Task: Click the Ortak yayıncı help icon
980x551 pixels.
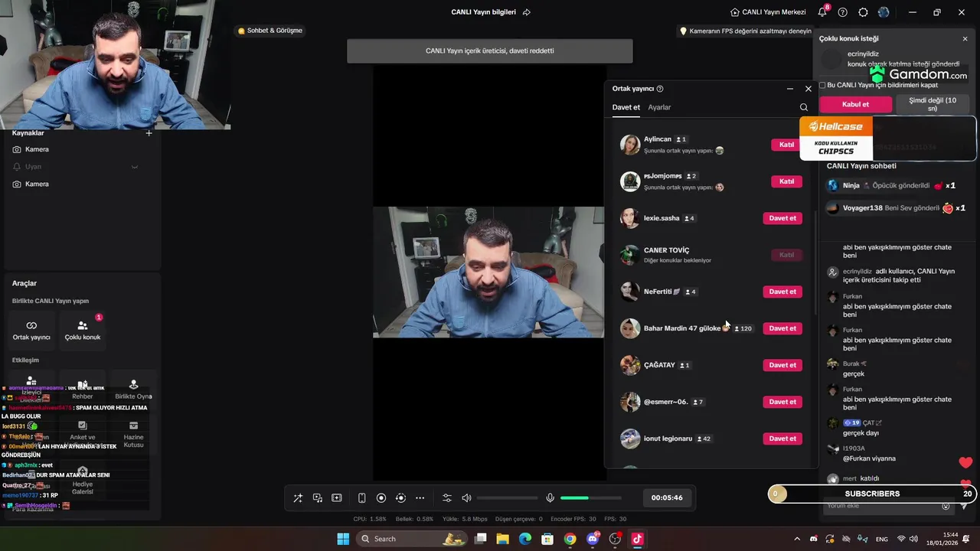Action: pos(660,89)
